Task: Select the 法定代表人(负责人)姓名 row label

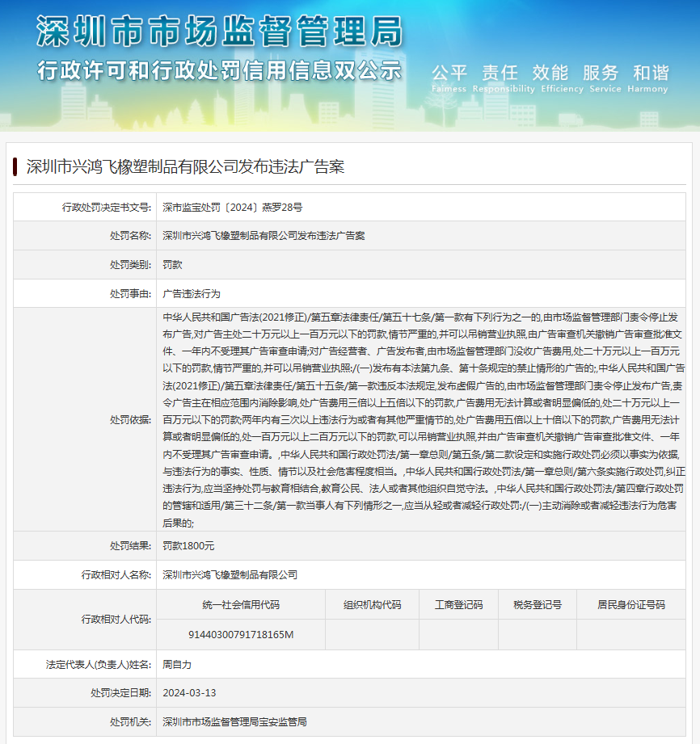Action: tap(99, 665)
